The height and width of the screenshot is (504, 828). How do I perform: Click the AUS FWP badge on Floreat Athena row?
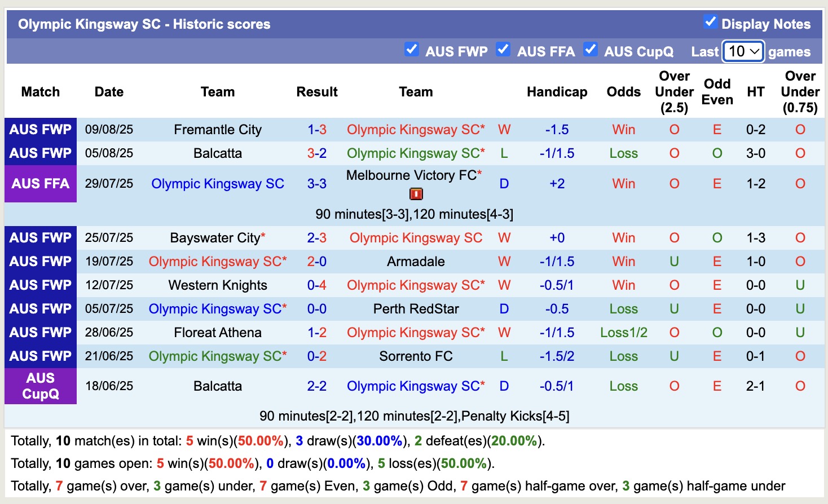[40, 332]
